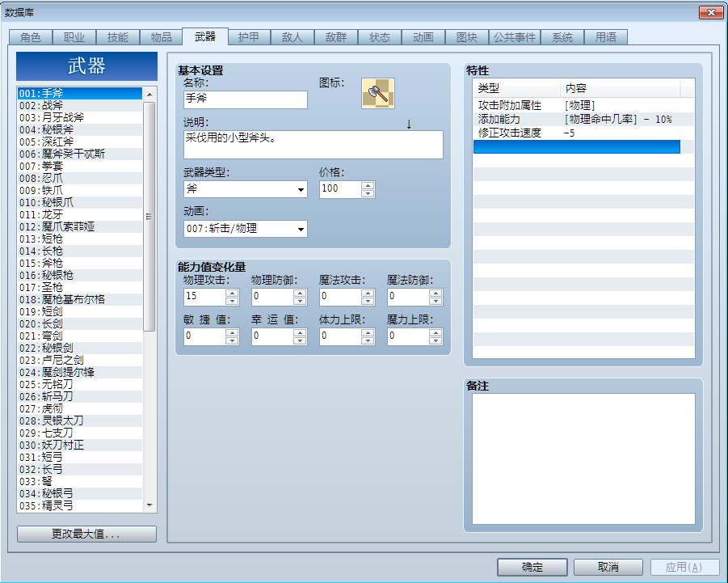
Task: Open the 敌群 tab
Action: [x=336, y=37]
